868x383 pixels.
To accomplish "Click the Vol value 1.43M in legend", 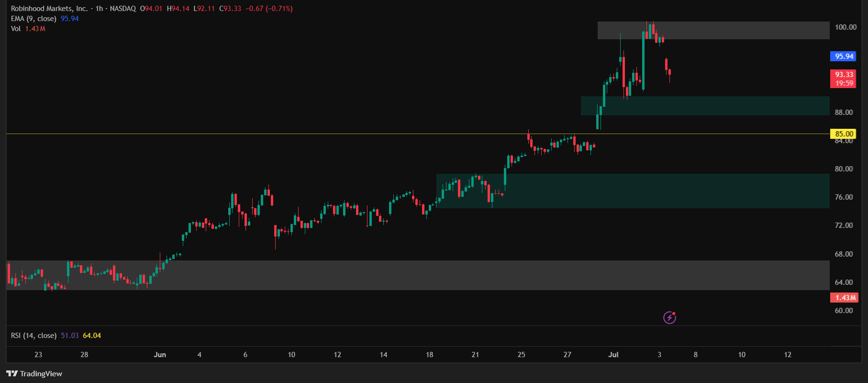I will click(x=35, y=29).
